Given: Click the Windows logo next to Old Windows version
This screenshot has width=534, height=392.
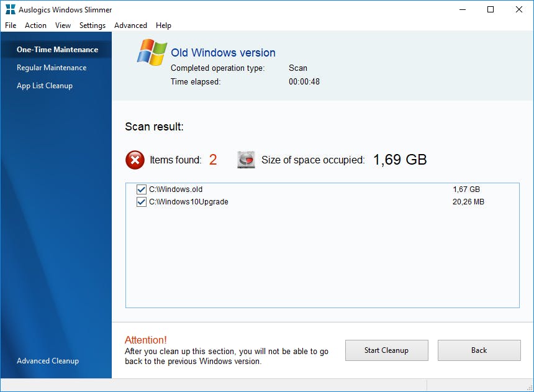Looking at the screenshot, I should [x=151, y=52].
